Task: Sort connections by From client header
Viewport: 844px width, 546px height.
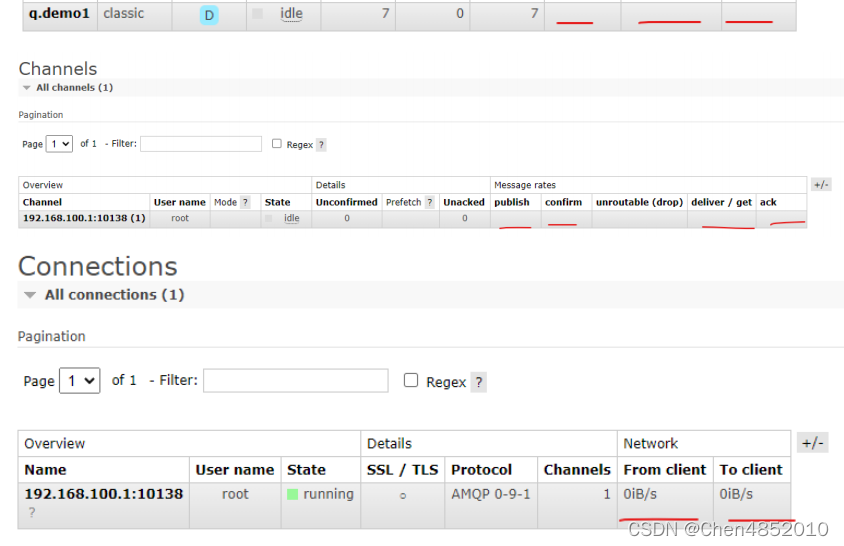Action: (x=664, y=470)
